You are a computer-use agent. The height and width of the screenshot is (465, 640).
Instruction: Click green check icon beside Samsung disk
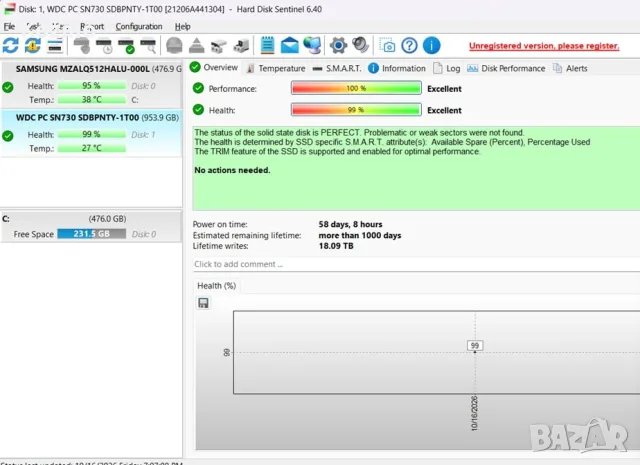pyautogui.click(x=8, y=87)
